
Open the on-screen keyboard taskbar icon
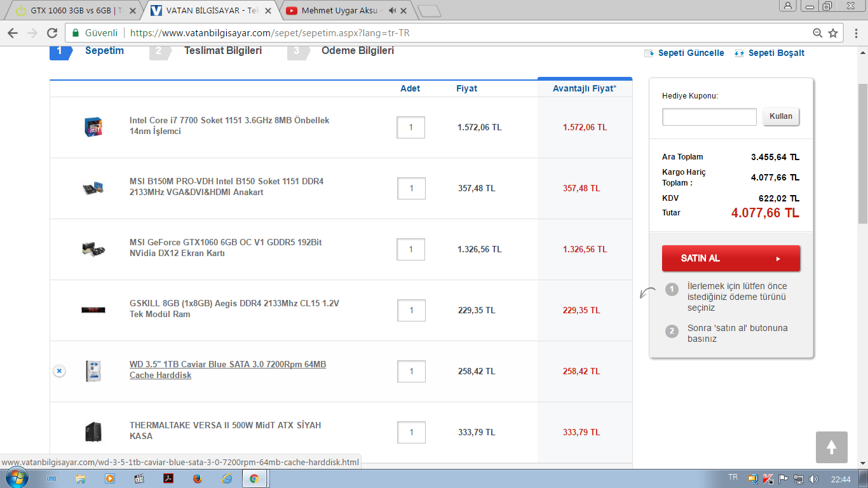[x=51, y=478]
